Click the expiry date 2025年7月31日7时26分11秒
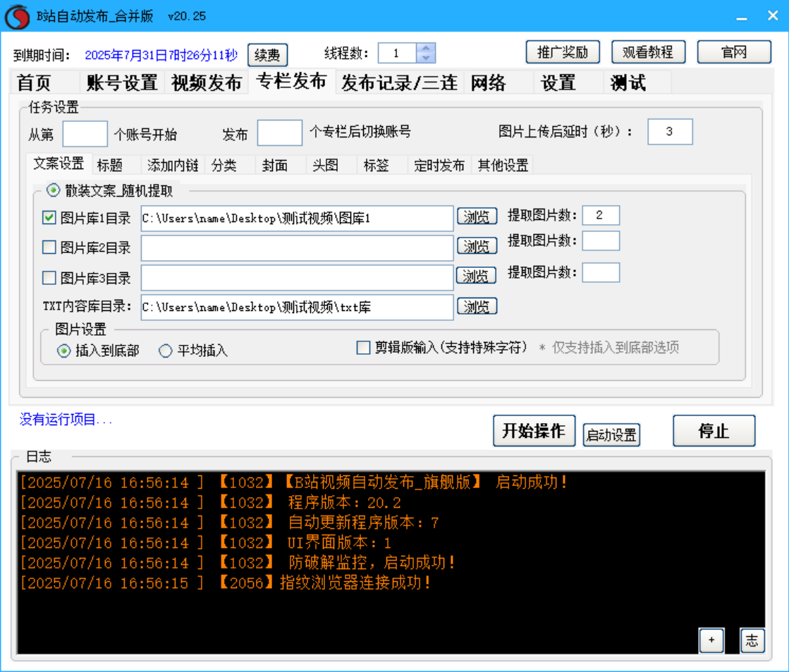This screenshot has width=789, height=672. (161, 55)
